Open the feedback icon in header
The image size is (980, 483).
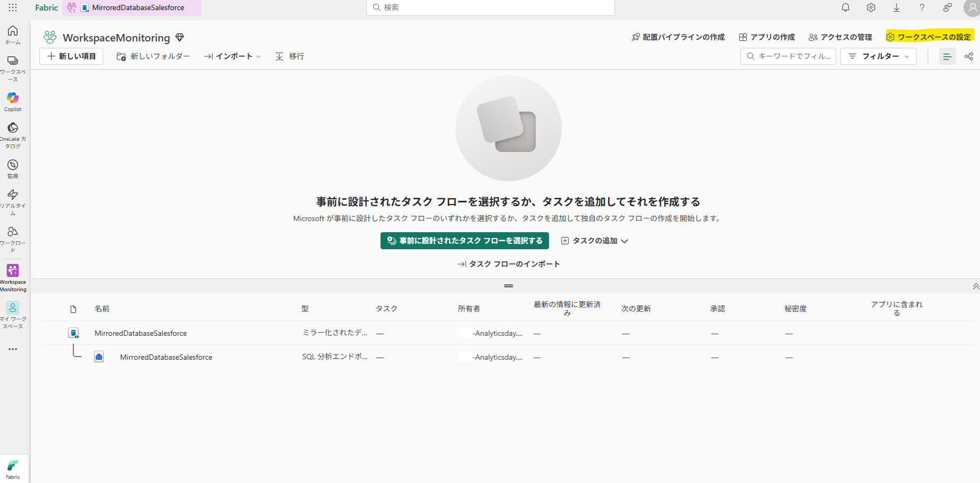coord(948,7)
